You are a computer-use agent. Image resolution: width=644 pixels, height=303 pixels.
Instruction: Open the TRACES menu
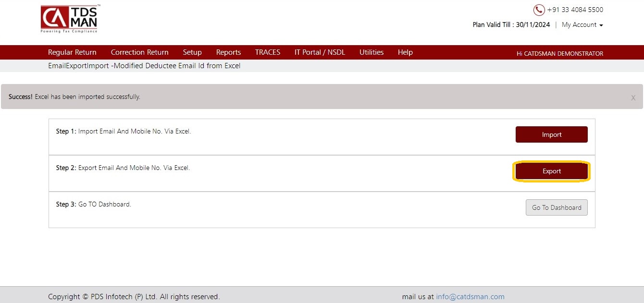click(x=268, y=52)
